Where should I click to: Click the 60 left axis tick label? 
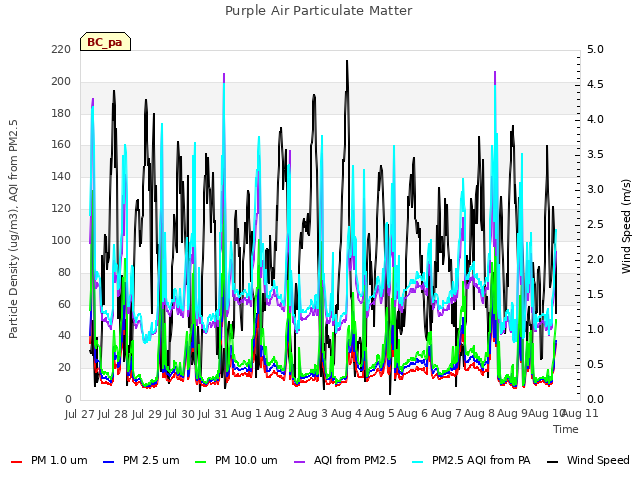click(x=64, y=304)
